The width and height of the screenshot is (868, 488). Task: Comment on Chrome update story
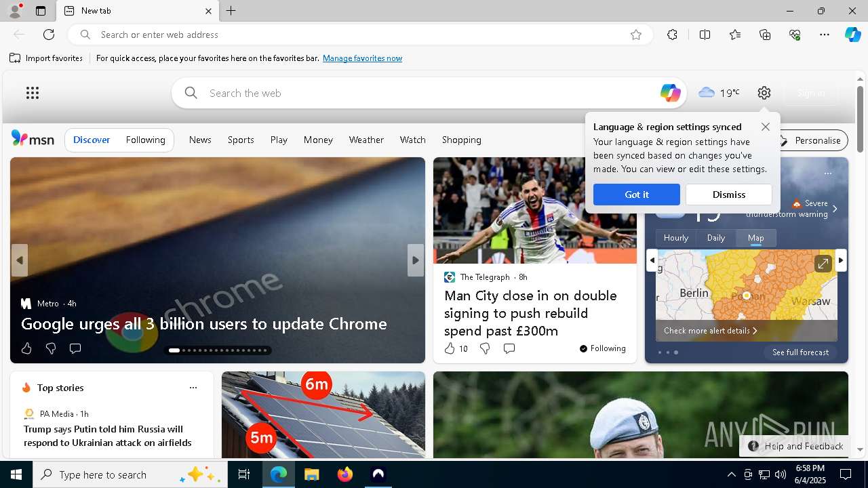(75, 348)
